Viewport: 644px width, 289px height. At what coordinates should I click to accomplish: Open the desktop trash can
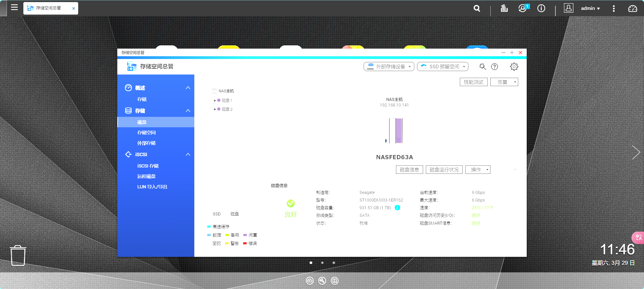[18, 255]
